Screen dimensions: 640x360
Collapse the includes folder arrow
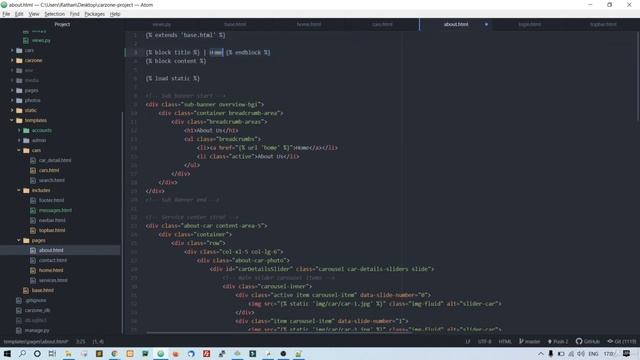19,190
